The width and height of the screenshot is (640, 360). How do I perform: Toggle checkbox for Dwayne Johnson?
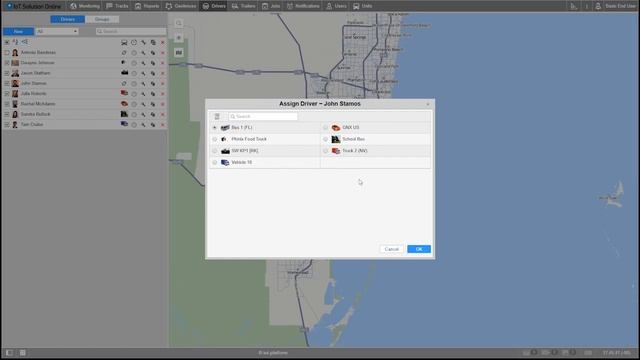pyautogui.click(x=7, y=63)
